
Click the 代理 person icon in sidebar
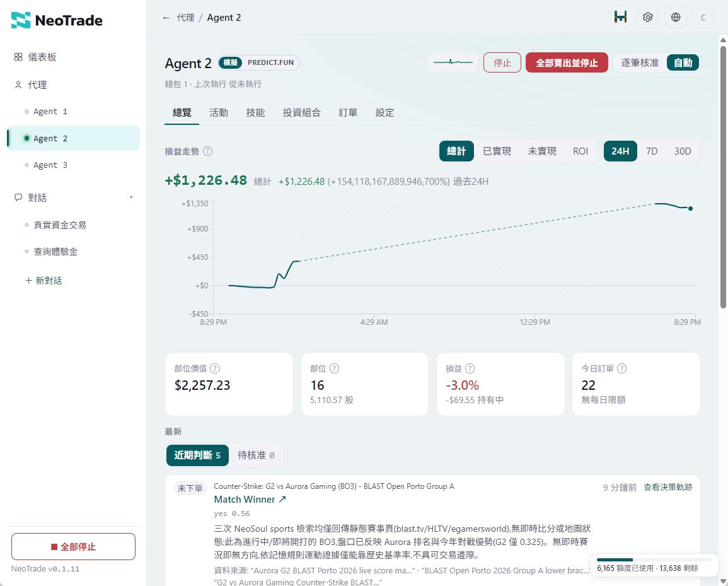18,85
